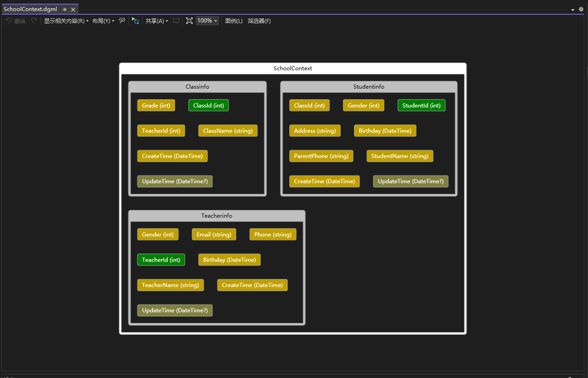Image resolution: width=588 pixels, height=378 pixels.
Task: Click the refresh/rerun diagram icon
Action: tap(135, 21)
